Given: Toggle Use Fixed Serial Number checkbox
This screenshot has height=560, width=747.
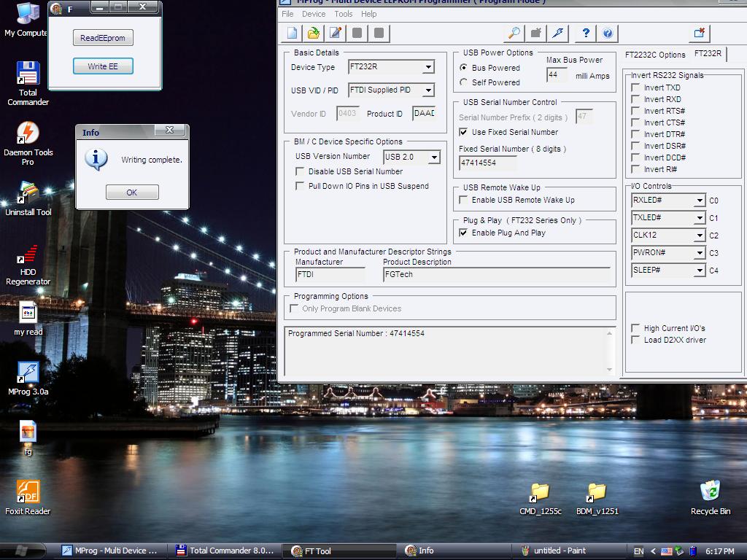Looking at the screenshot, I should pos(463,132).
